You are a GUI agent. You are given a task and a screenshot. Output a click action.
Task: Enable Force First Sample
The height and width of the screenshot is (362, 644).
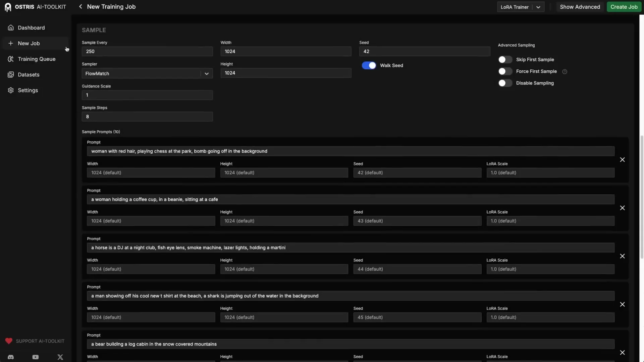(x=505, y=71)
